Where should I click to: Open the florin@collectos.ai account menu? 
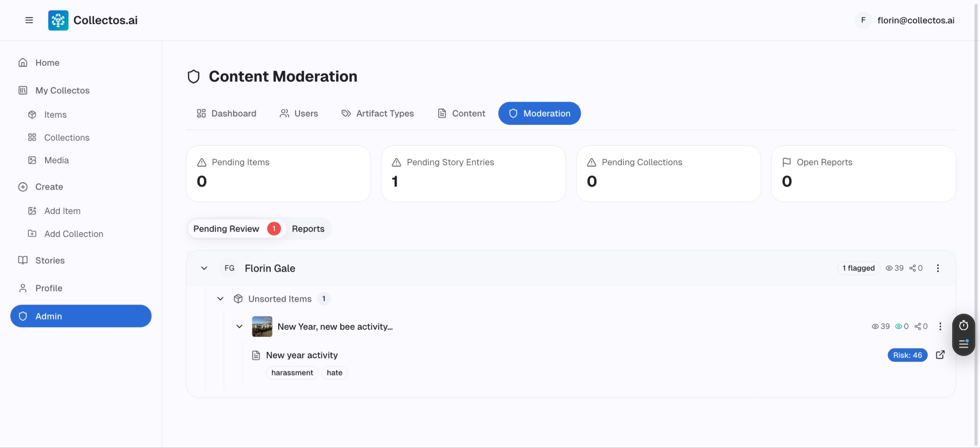pyautogui.click(x=905, y=20)
